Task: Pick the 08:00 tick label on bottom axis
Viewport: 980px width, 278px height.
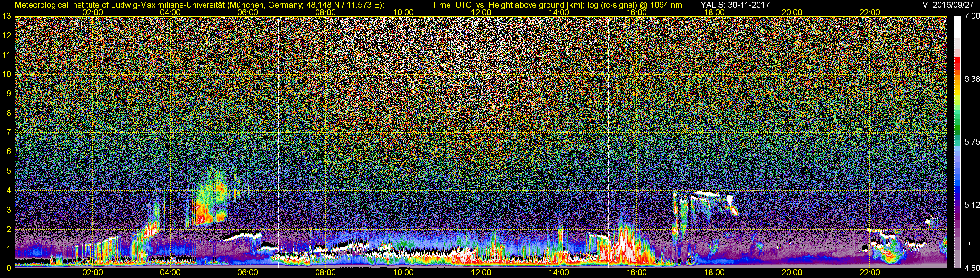Action: [325, 273]
